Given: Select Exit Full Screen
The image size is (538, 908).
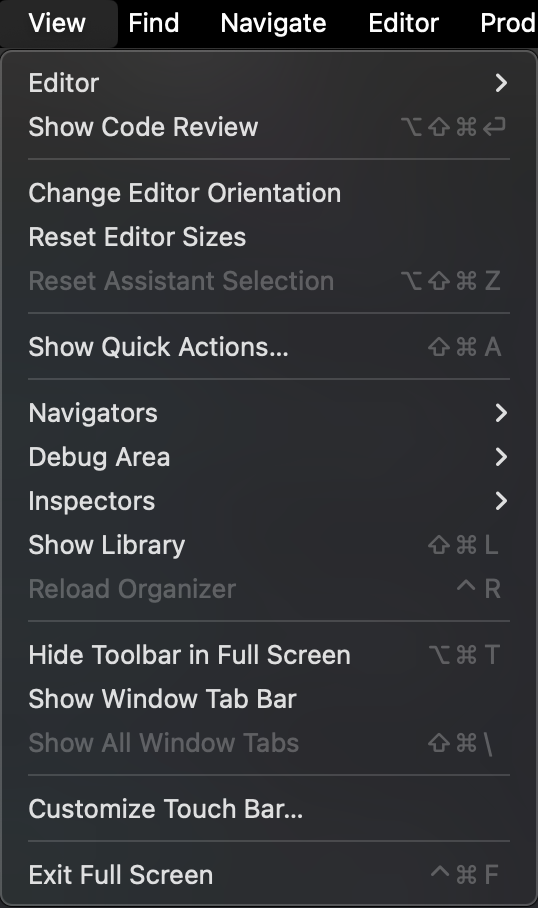Looking at the screenshot, I should tap(269, 875).
